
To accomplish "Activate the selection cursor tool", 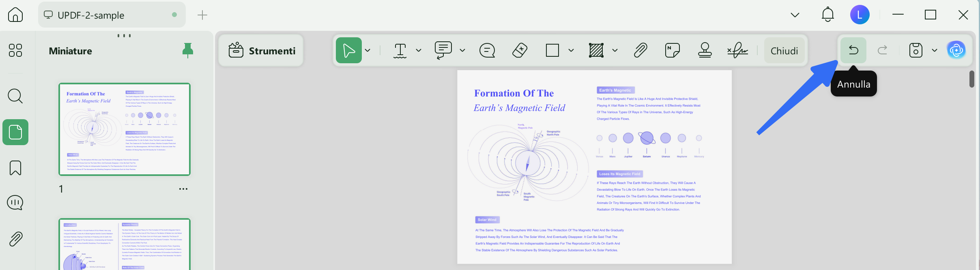I will coord(349,50).
